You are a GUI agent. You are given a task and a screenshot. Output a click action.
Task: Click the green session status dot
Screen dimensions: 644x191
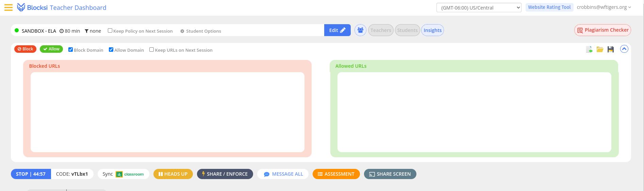coord(17,30)
